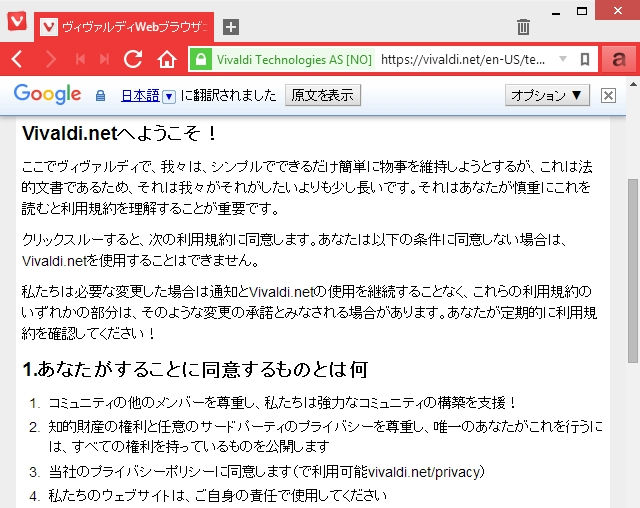Click the scrollbar up arrow
Viewport: 640px width, 508px height.
(x=633, y=84)
